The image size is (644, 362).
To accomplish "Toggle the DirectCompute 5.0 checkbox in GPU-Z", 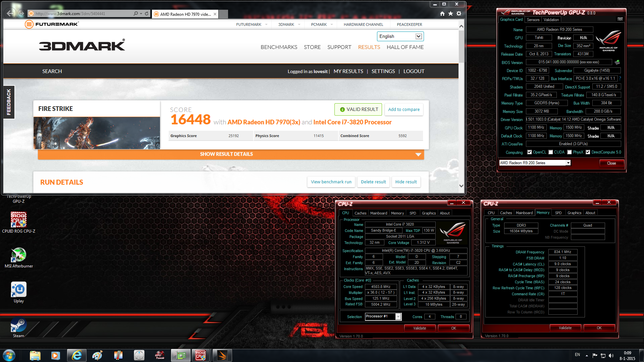I will click(x=588, y=152).
